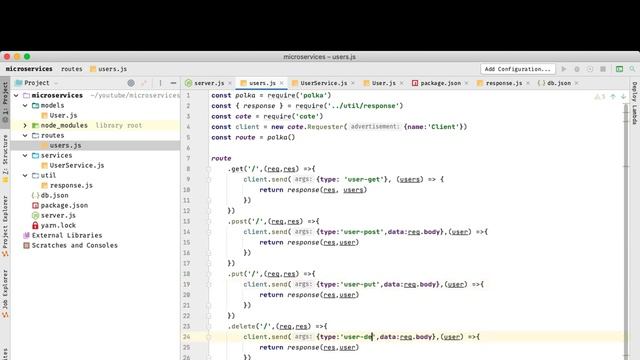Viewport: 640px width, 360px height.
Task: Toggle the Project Explorer side button
Action: (x=5, y=226)
